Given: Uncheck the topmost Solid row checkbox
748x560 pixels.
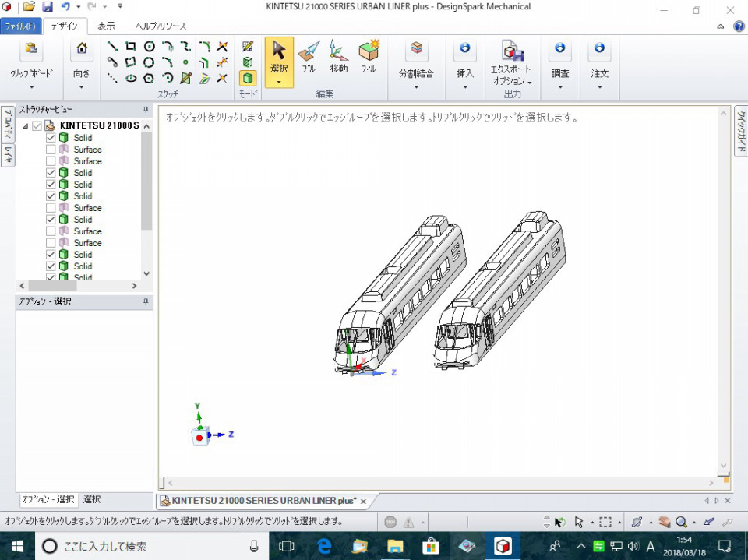Looking at the screenshot, I should [x=51, y=138].
